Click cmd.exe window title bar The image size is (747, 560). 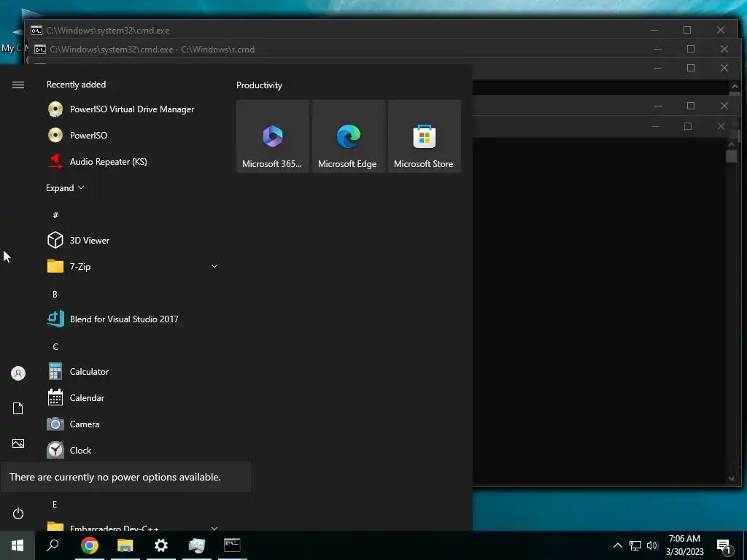click(x=333, y=30)
